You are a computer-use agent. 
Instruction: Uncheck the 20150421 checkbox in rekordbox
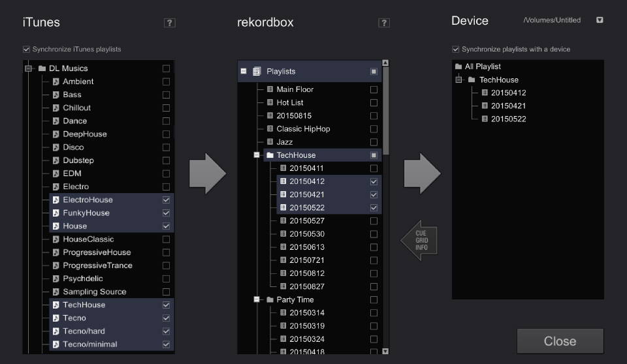tap(374, 194)
